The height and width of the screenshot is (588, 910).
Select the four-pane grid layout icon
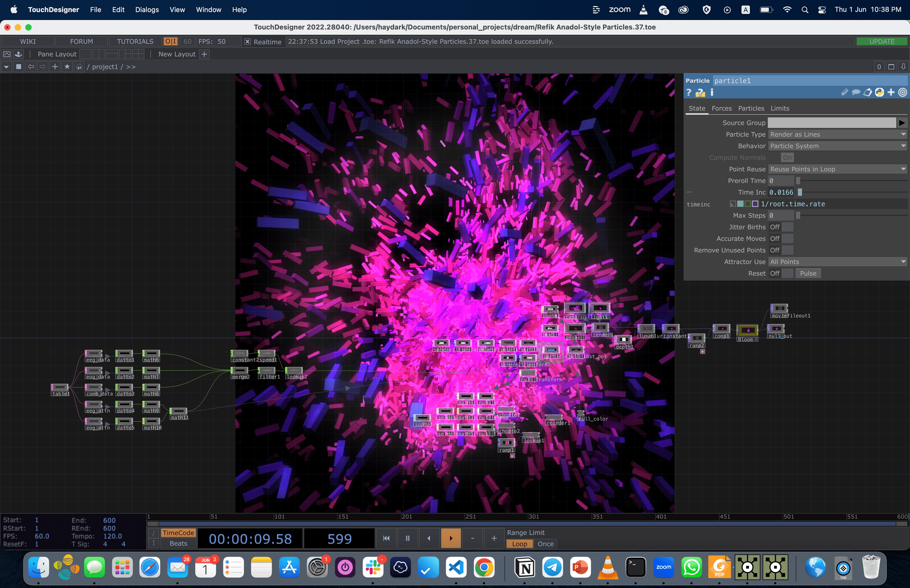(138, 54)
